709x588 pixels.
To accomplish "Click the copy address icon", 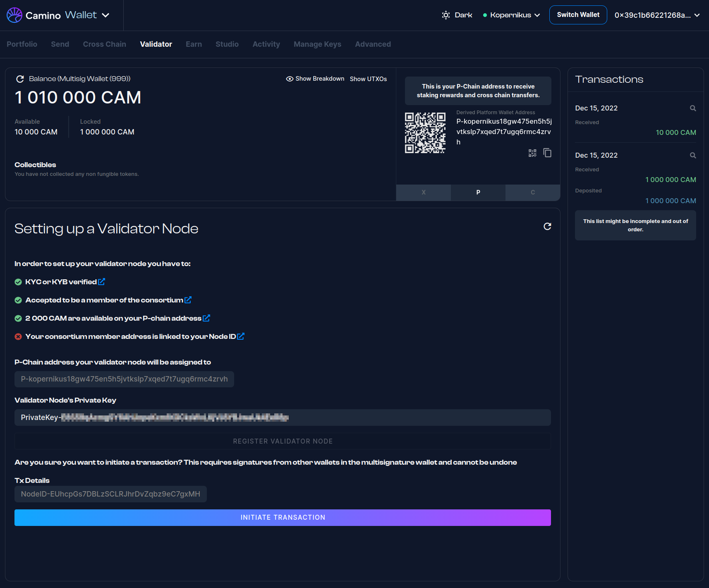I will tap(547, 153).
